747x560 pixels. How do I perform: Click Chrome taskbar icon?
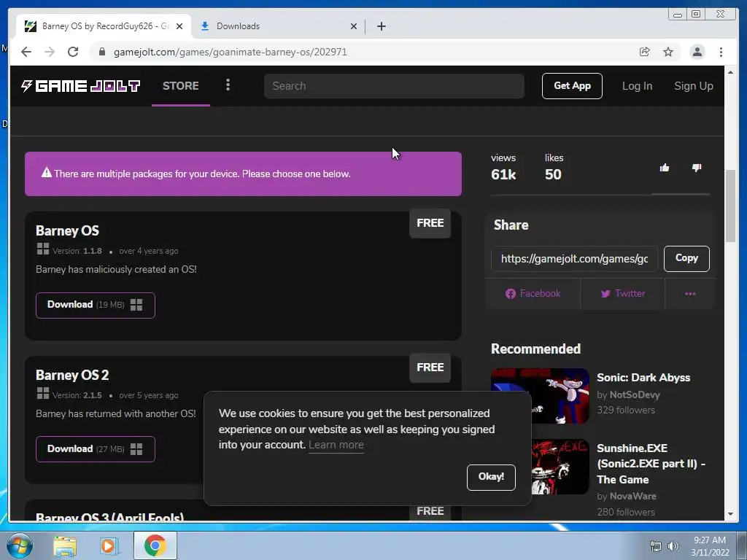[x=155, y=545]
